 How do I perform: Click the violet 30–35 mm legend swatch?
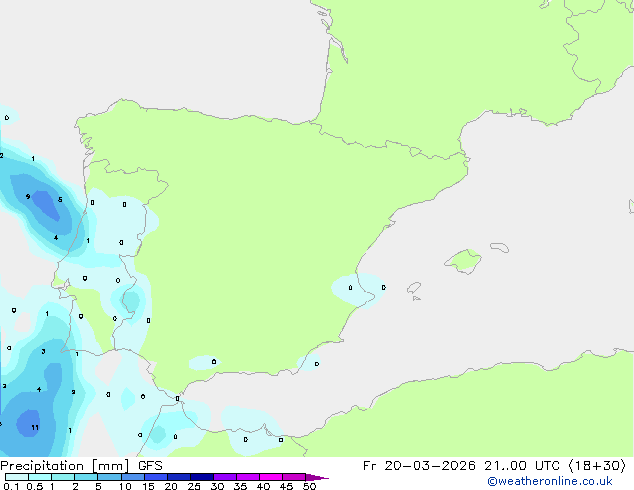coord(224,477)
